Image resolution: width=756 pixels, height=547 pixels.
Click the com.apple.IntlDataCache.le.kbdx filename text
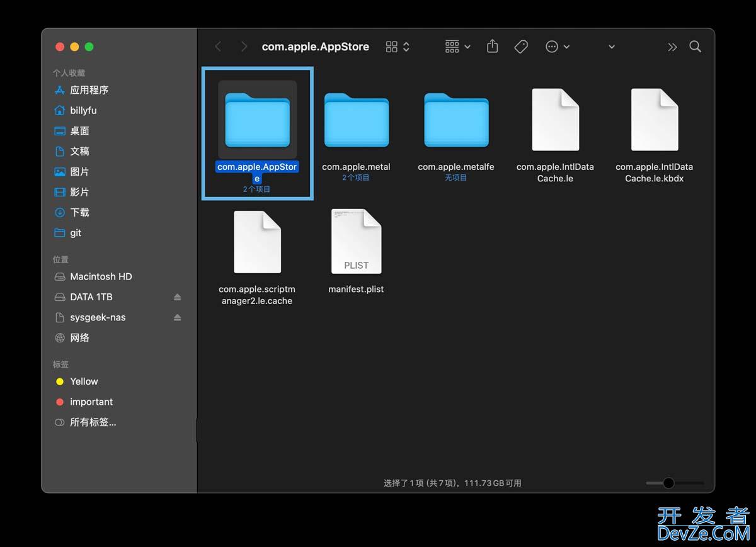tap(655, 172)
